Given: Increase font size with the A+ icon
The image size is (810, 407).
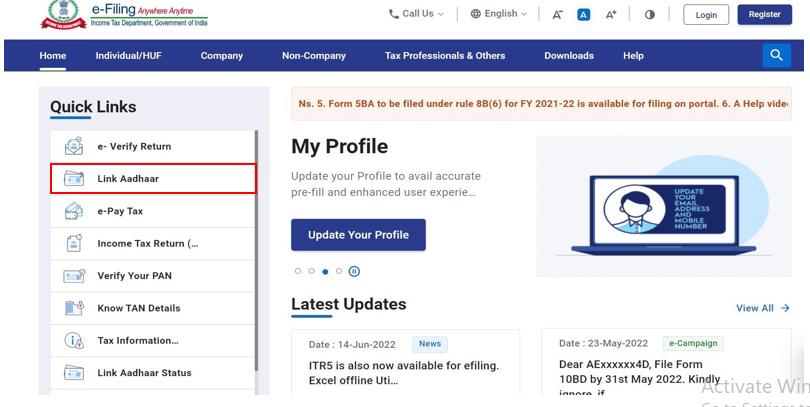Looking at the screenshot, I should click(611, 15).
